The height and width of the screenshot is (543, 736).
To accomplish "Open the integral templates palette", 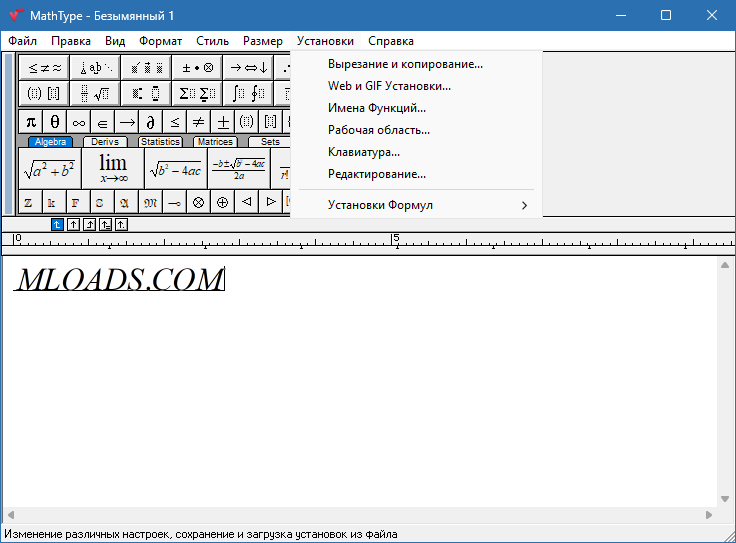I will coord(249,93).
